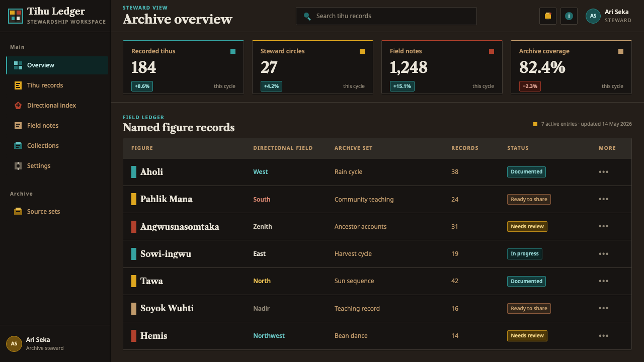Click the Northwest directional field link
This screenshot has height=362, width=644.
pos(269,336)
